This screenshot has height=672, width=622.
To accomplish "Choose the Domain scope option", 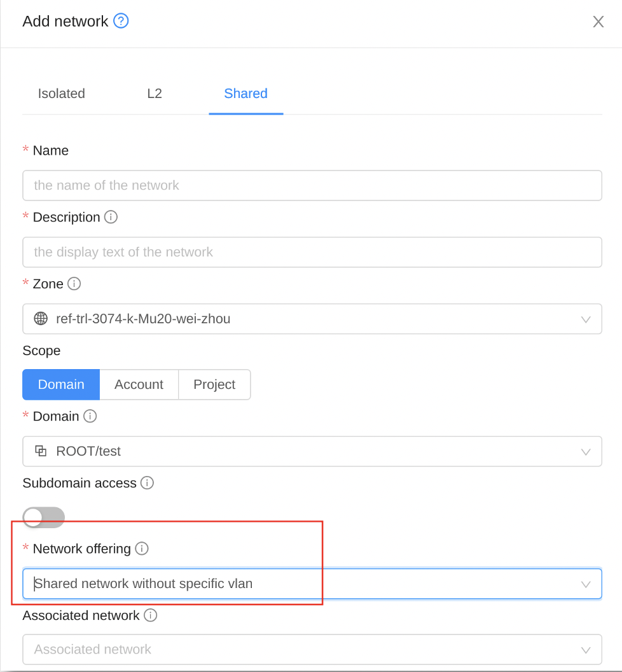I will coord(61,384).
